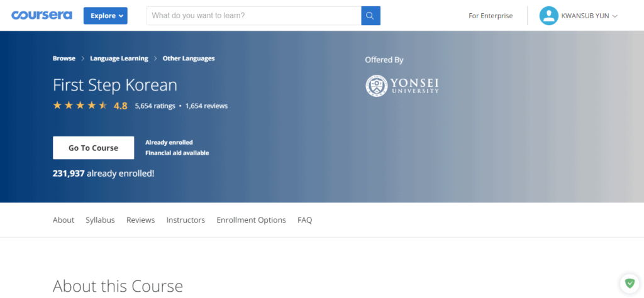Go to the Browse breadcrumb
Viewport: 644px width, 298px height.
[x=64, y=58]
